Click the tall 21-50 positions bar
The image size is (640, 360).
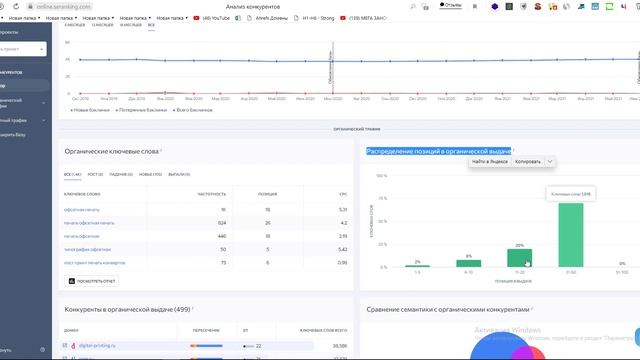pos(571,235)
